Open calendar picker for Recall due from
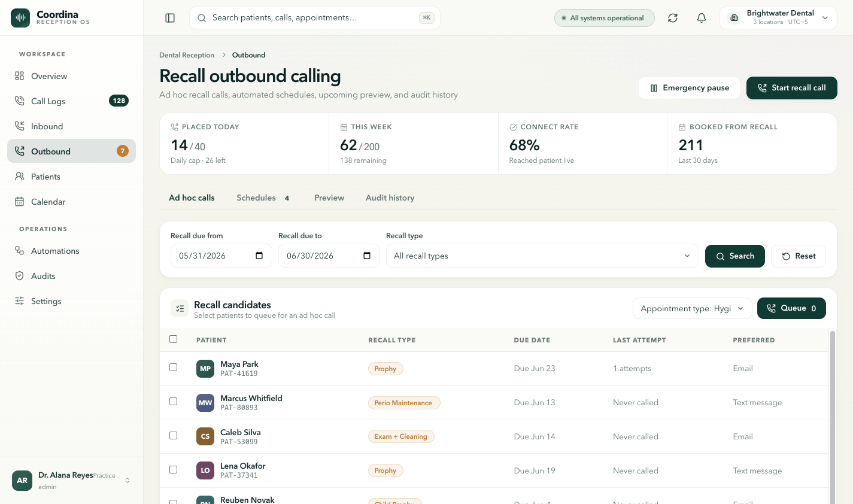The height and width of the screenshot is (504, 853). pyautogui.click(x=259, y=256)
